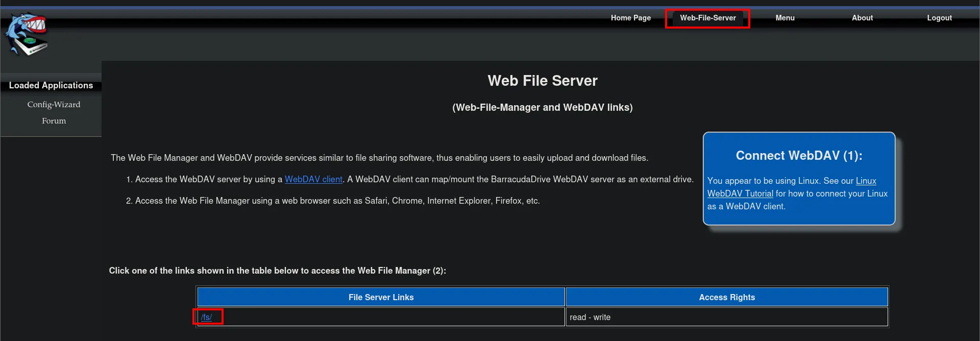Click Logout in the top navigation
Viewport: 980px width, 341px height.
[939, 18]
